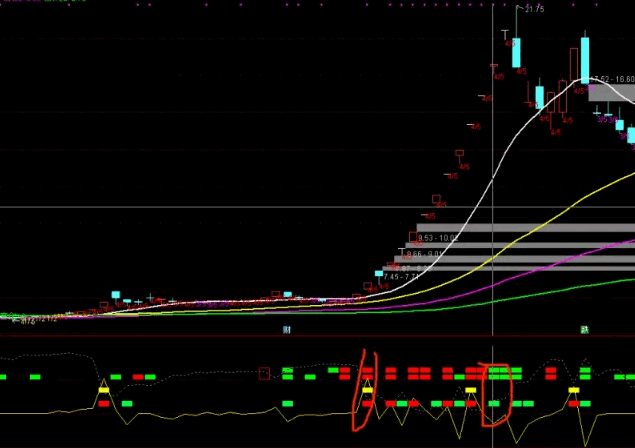Click the 财 marker on the time axis

pos(287,330)
